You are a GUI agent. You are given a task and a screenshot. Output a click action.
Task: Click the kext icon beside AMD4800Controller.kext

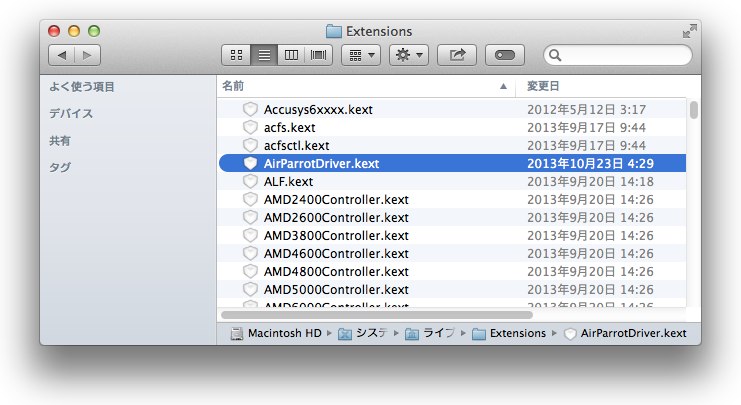tap(250, 271)
